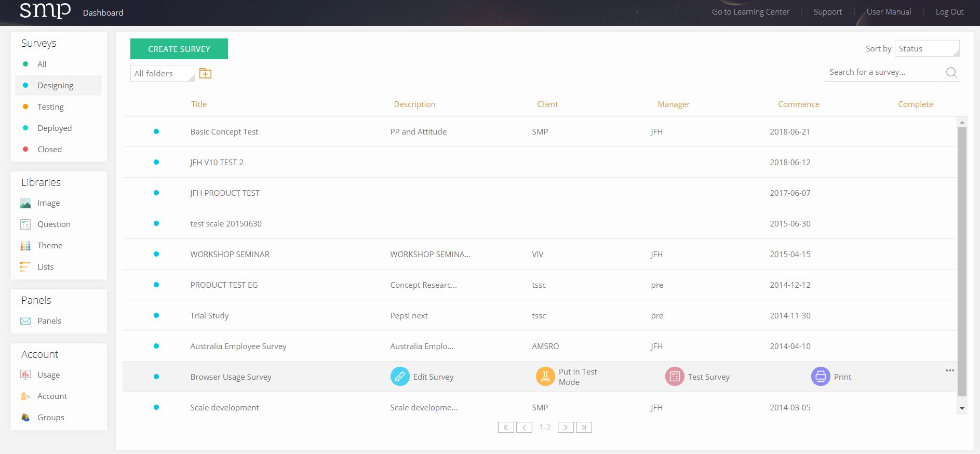This screenshot has width=980, height=454.
Task: Click the Edit Survey pencil icon
Action: [x=400, y=377]
